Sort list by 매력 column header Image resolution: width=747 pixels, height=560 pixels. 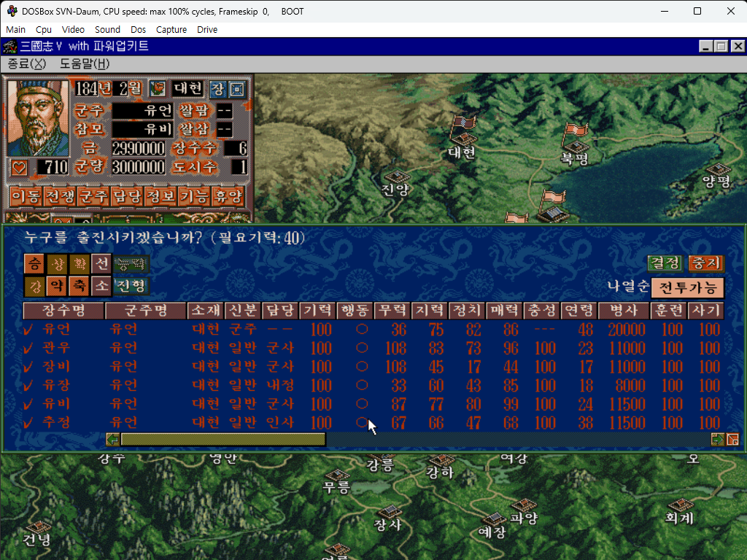pyautogui.click(x=504, y=311)
